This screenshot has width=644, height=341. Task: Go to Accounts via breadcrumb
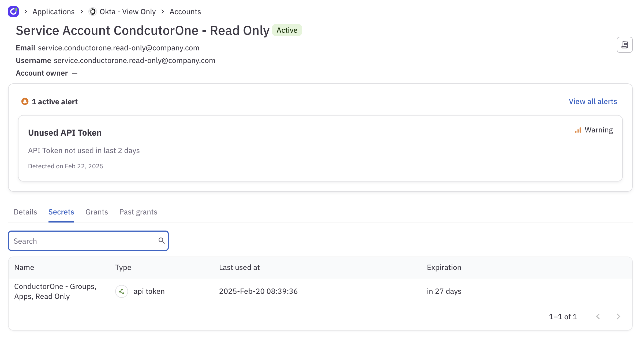pos(185,11)
